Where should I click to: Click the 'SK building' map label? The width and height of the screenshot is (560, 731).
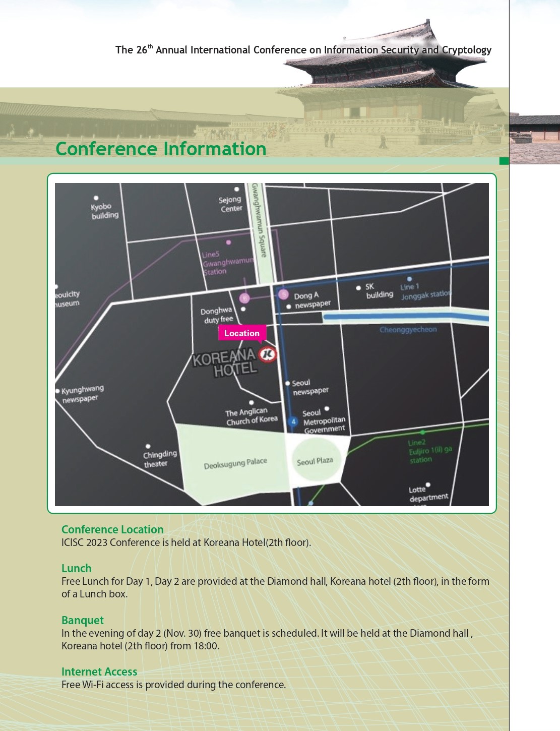[379, 290]
